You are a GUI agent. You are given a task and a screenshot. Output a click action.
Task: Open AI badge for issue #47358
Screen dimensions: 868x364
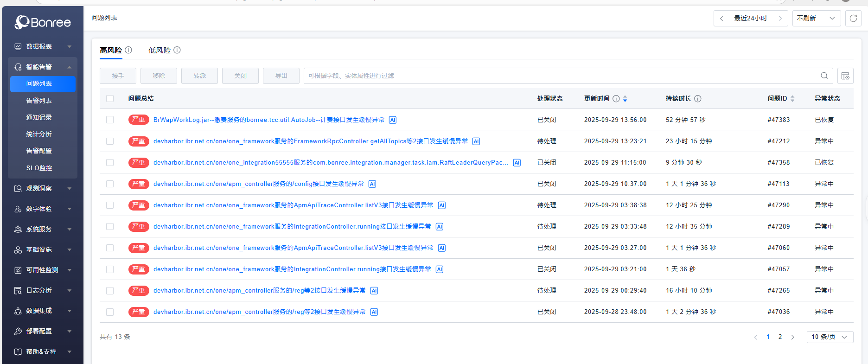[x=517, y=163]
